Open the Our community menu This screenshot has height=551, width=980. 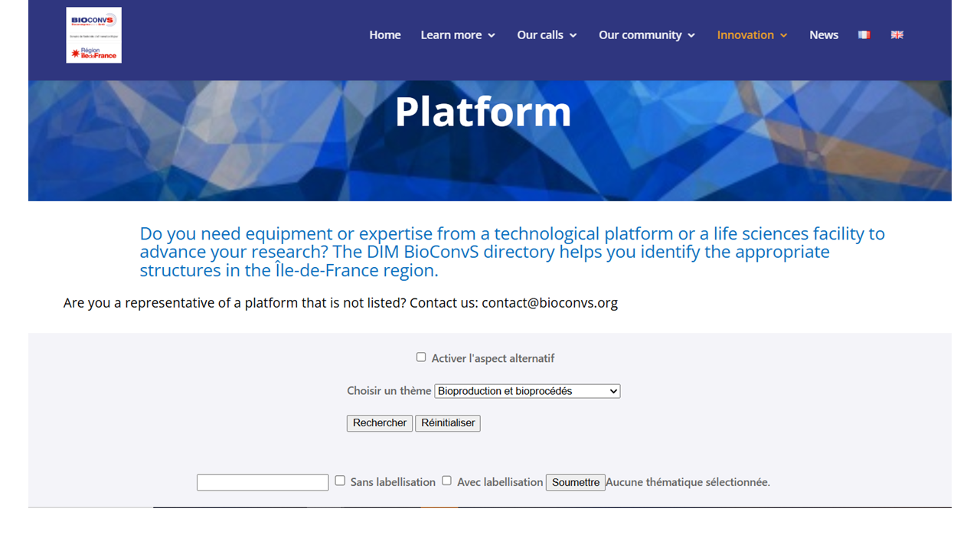click(640, 35)
